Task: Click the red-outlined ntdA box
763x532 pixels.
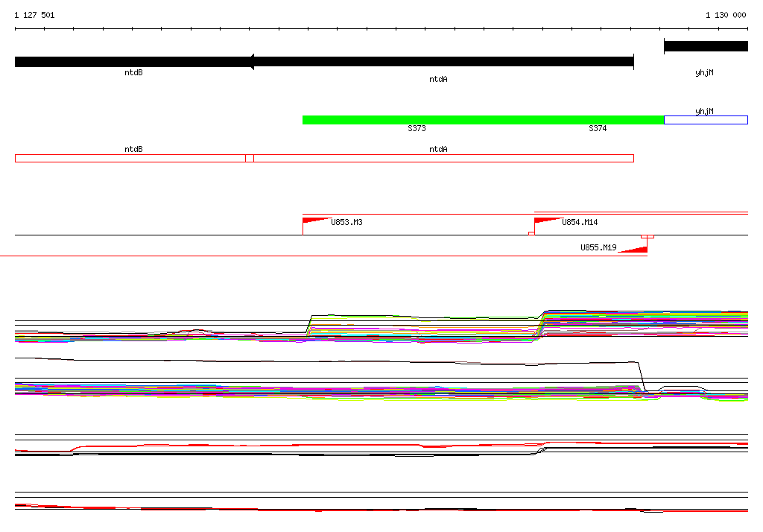Action: pos(443,158)
